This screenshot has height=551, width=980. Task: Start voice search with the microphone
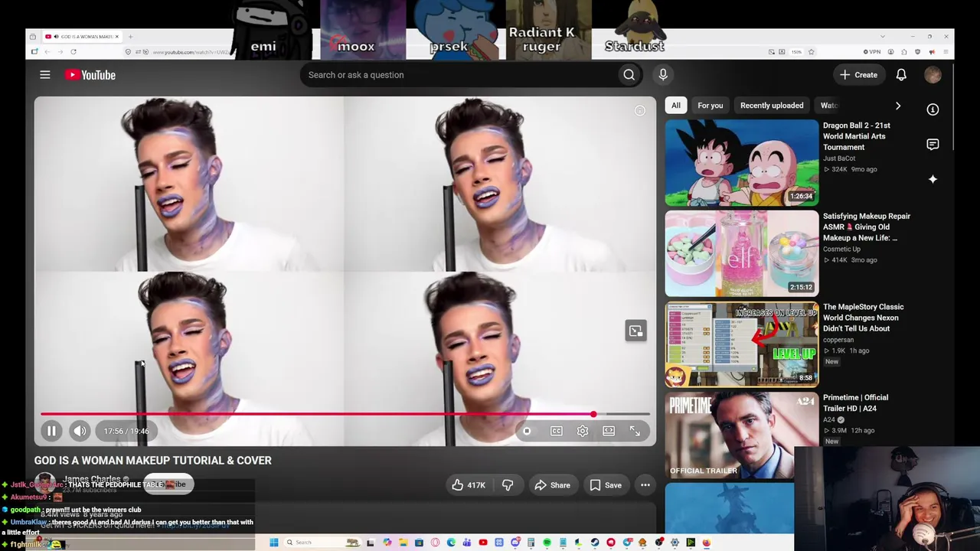(663, 74)
